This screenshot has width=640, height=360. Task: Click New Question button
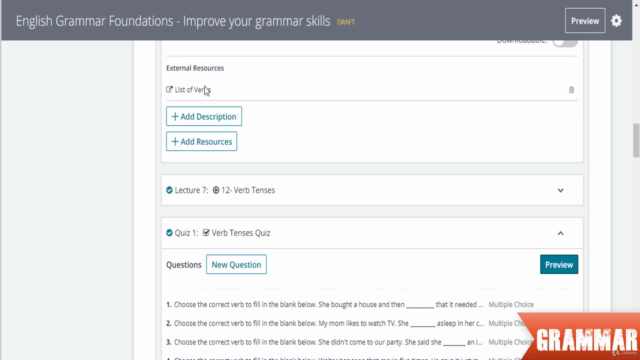[x=236, y=264]
